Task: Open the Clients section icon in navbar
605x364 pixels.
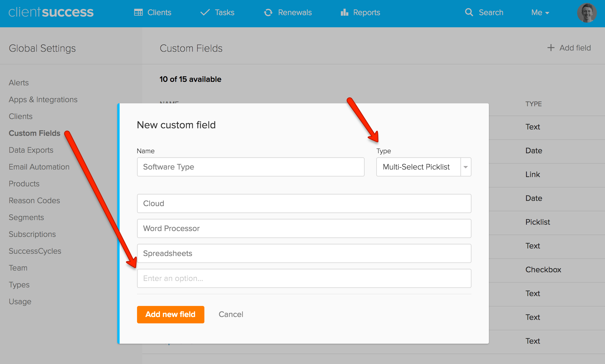Action: [139, 12]
